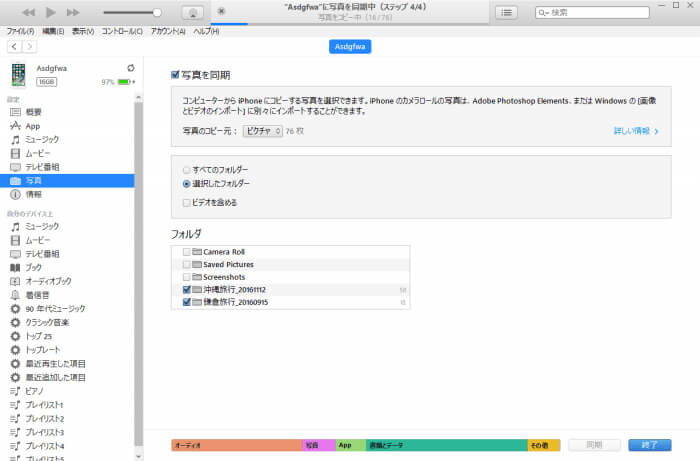Click the iPhone device thumbnail

click(18, 75)
